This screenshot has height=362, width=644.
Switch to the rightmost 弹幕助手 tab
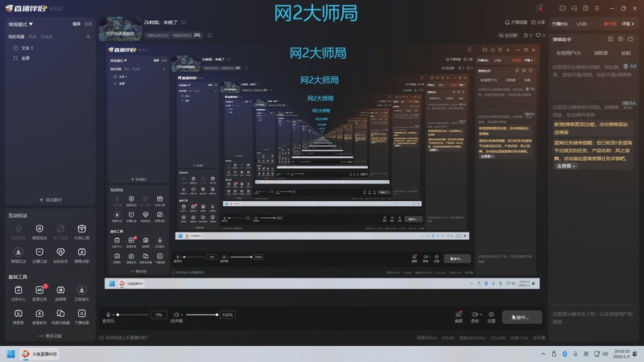coord(626,53)
